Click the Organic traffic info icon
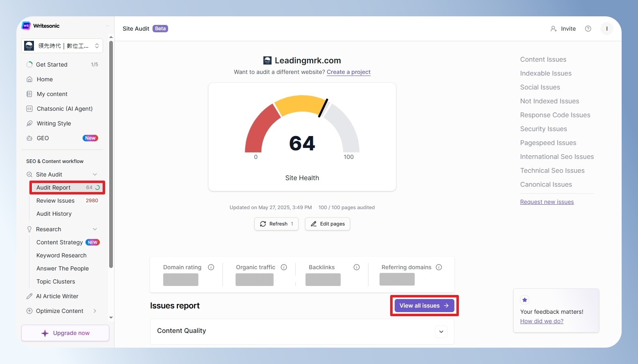The width and height of the screenshot is (638, 364). 284,267
